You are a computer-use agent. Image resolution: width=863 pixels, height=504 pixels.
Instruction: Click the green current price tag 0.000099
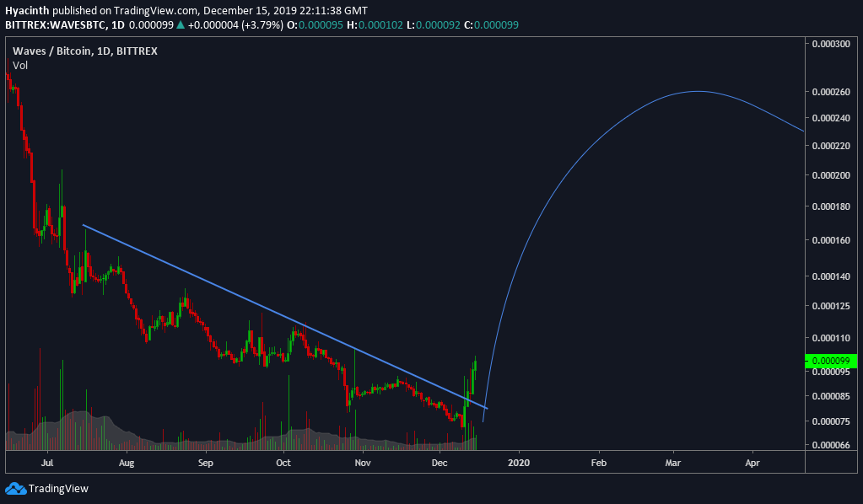(831, 361)
